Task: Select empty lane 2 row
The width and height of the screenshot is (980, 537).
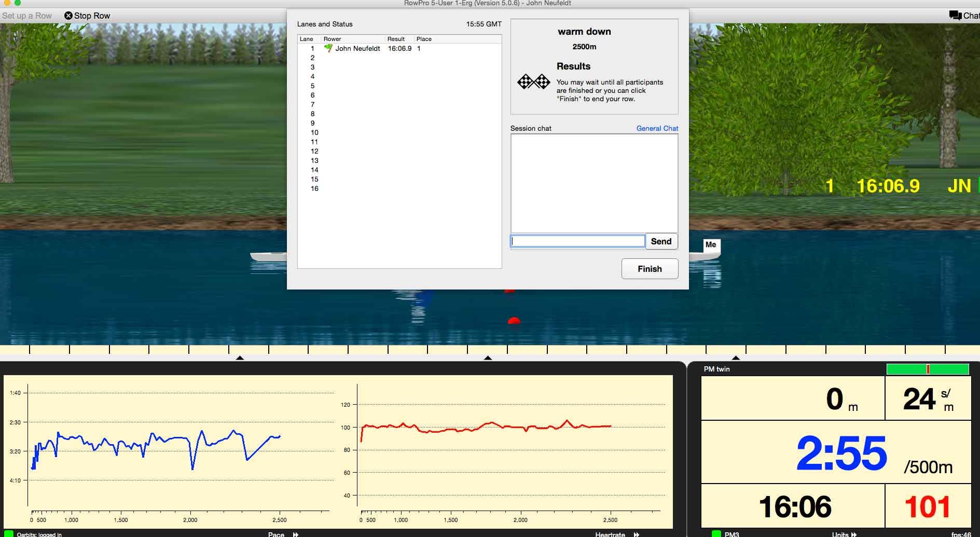Action: (399, 58)
